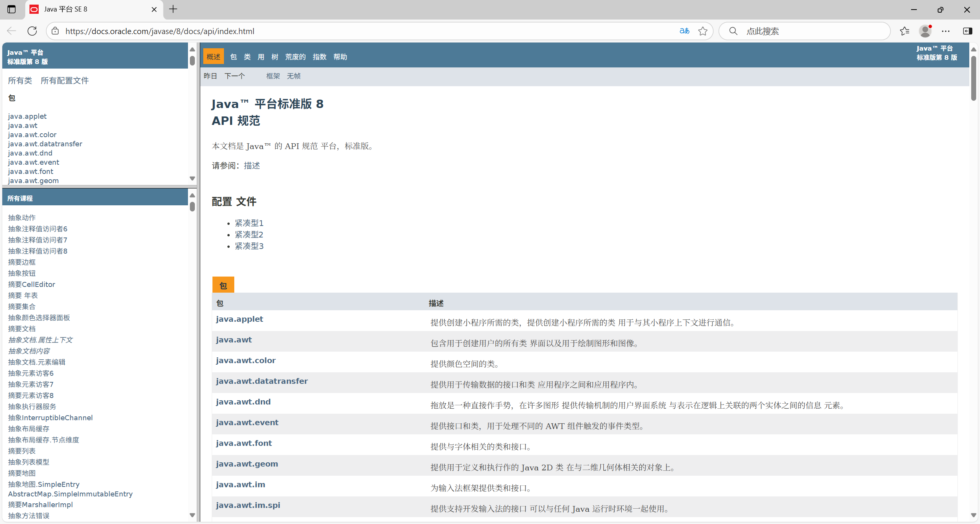Screen dimensions: 980x524
Task: Open class 抽象动作 in class list
Action: [22, 218]
